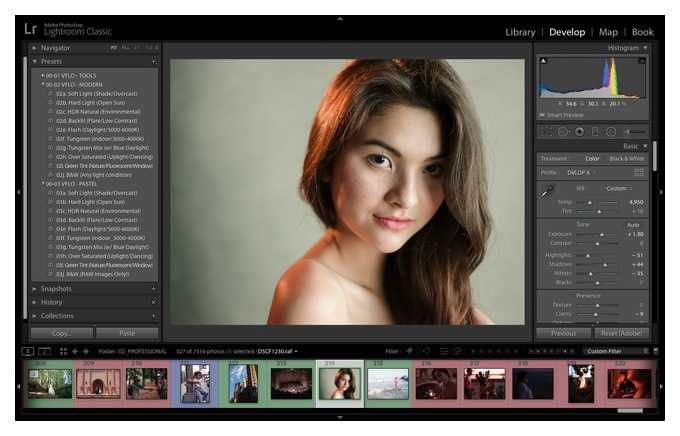The height and width of the screenshot is (436, 680).
Task: Expand the Collections panel
Action: pyautogui.click(x=34, y=316)
